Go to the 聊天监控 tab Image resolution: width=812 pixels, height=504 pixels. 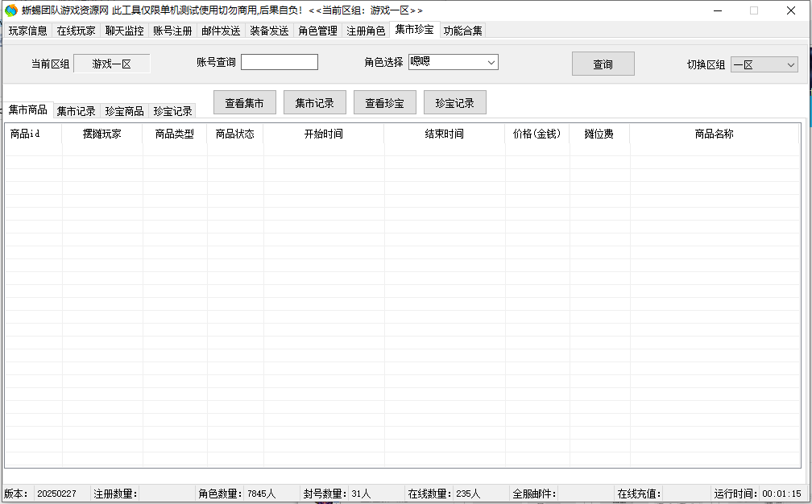pos(124,31)
